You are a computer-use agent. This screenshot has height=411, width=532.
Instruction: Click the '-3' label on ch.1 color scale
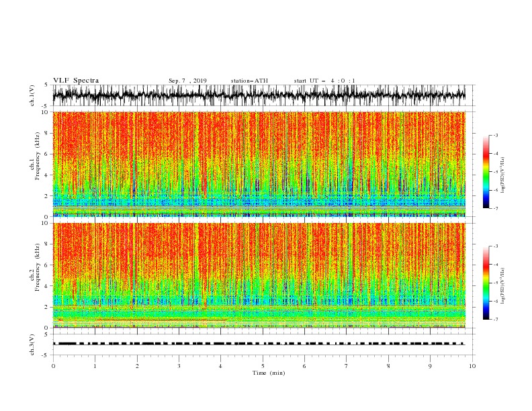click(495, 136)
